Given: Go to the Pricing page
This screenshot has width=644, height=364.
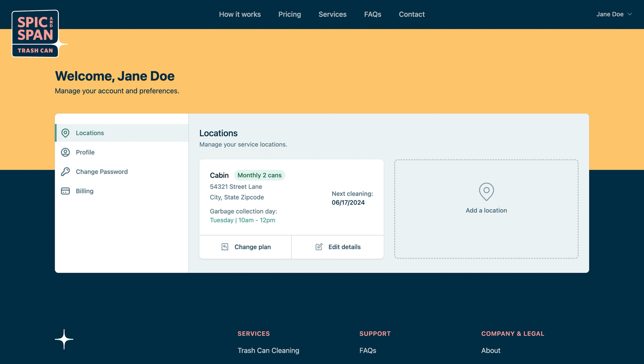Looking at the screenshot, I should (289, 14).
